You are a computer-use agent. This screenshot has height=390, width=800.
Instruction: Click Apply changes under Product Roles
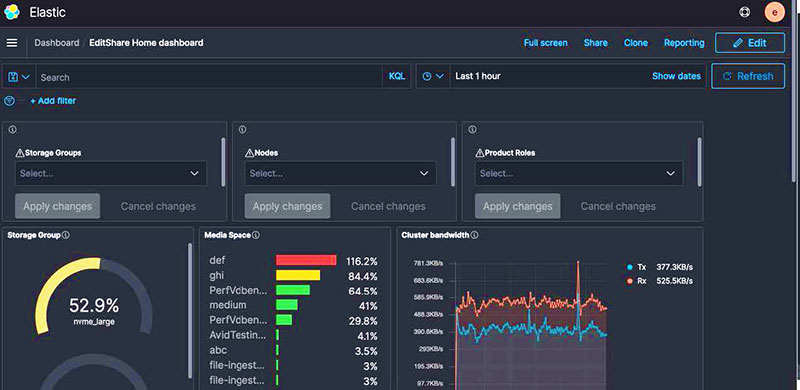click(517, 206)
